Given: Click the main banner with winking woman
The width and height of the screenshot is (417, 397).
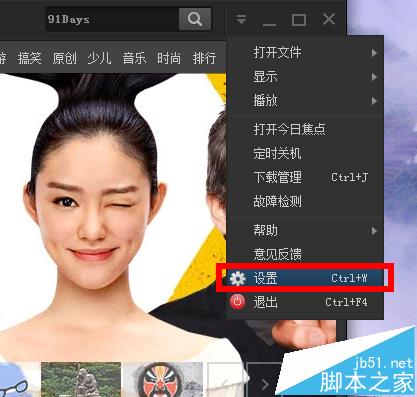Looking at the screenshot, I should coord(113,217).
